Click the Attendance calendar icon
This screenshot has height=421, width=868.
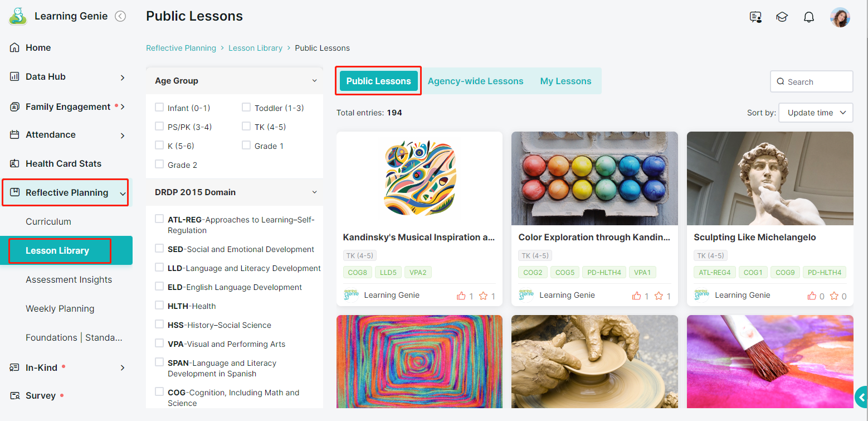(x=15, y=134)
